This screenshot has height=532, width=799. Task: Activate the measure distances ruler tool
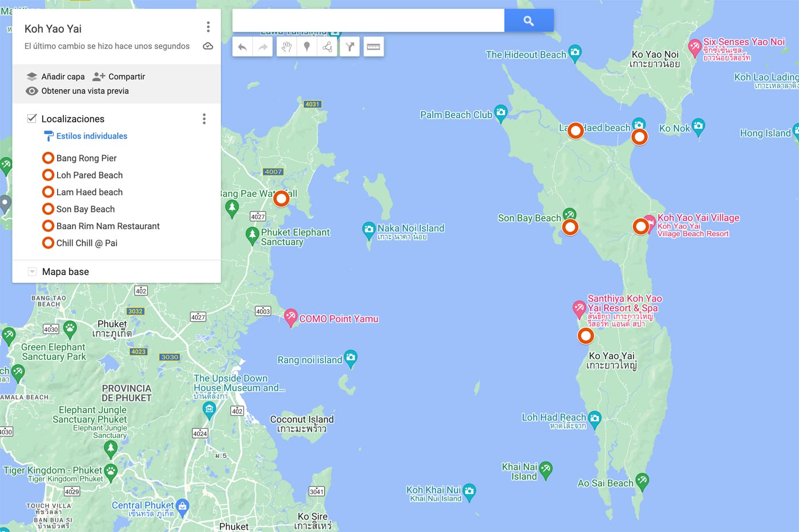point(374,46)
